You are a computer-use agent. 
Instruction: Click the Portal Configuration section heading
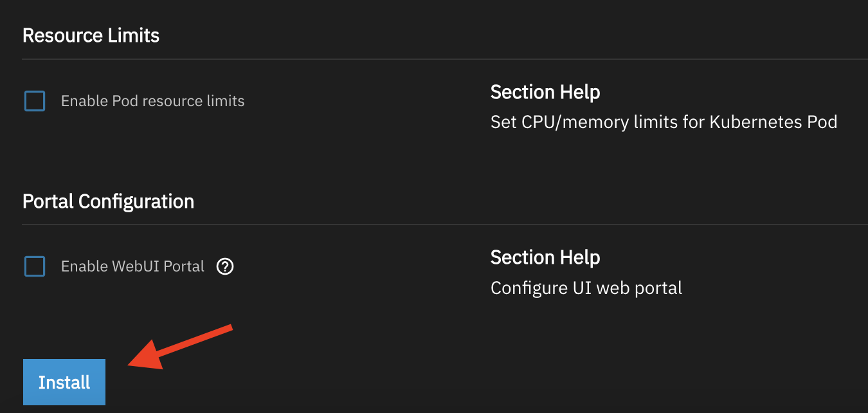pyautogui.click(x=108, y=201)
